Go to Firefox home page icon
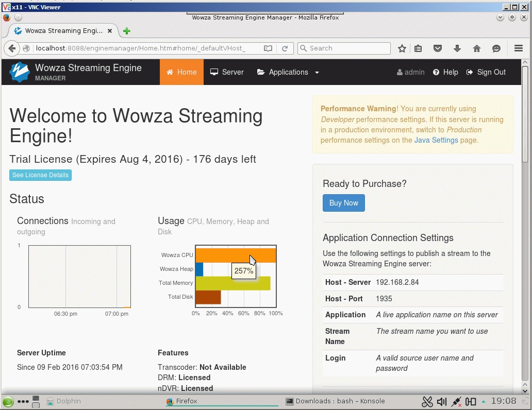 click(x=477, y=48)
